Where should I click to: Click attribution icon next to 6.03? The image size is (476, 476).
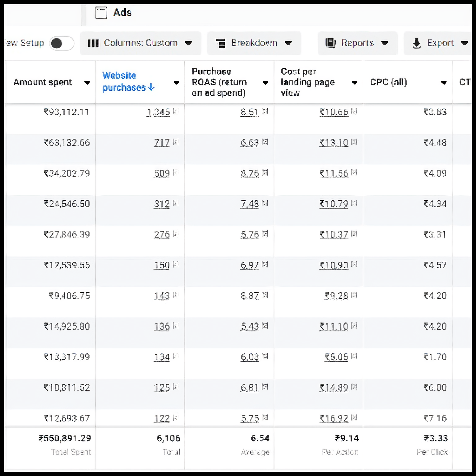[x=265, y=356]
